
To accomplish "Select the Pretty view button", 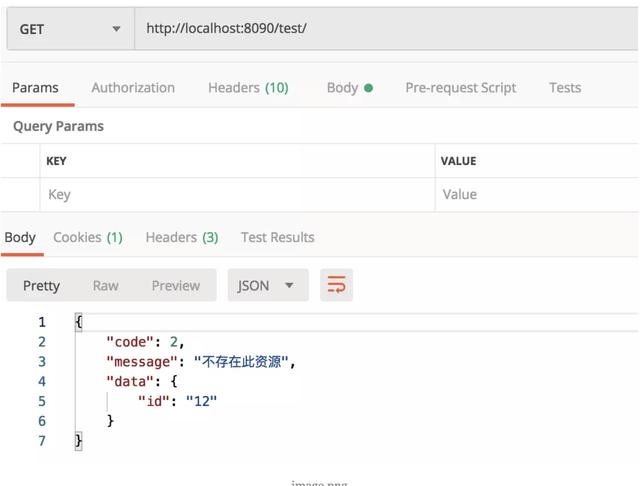I will 41,285.
